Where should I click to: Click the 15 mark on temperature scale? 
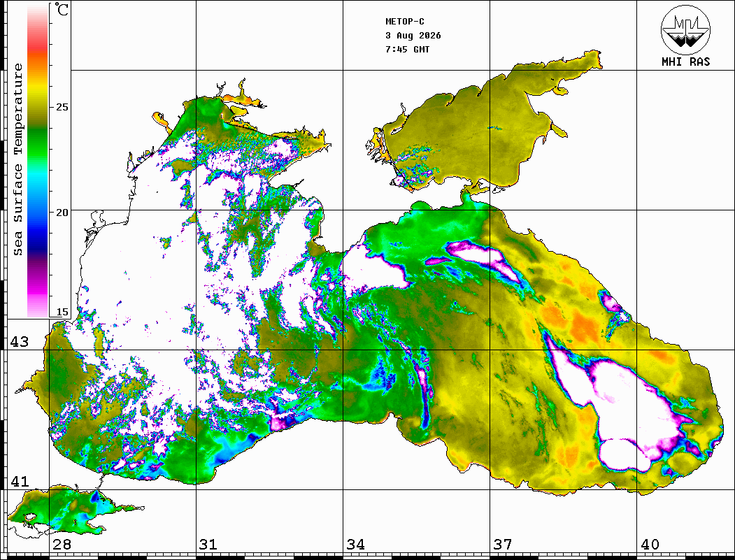(62, 312)
